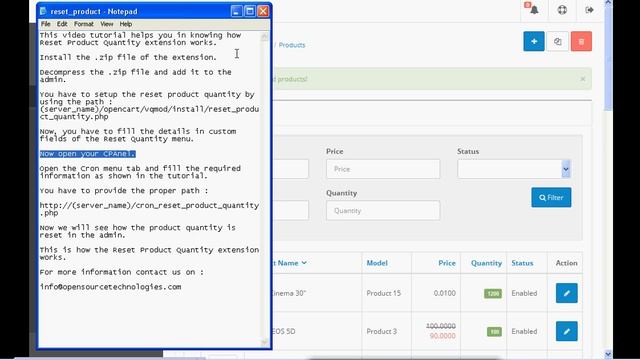The image size is (640, 360).
Task: Sort table by Model column header
Action: click(377, 263)
